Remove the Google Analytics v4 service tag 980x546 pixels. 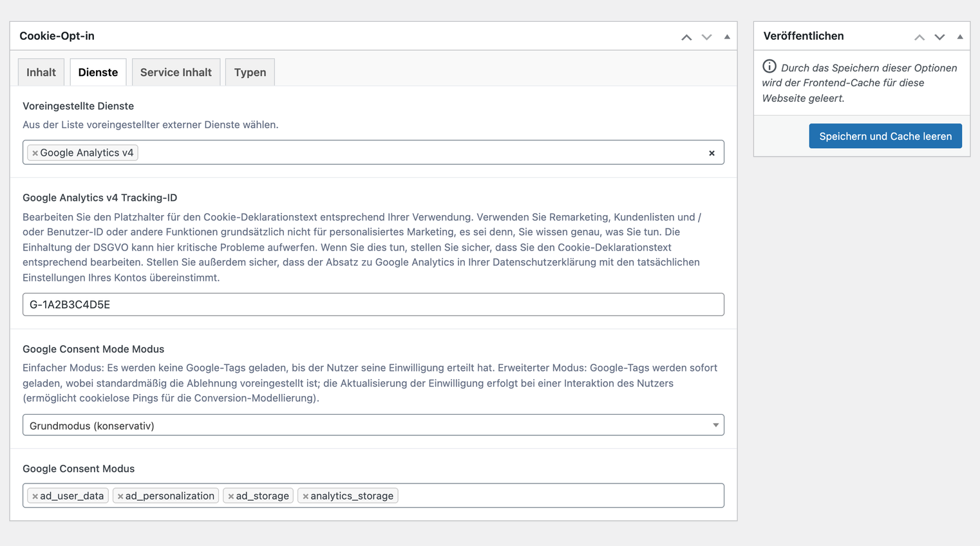coord(35,153)
